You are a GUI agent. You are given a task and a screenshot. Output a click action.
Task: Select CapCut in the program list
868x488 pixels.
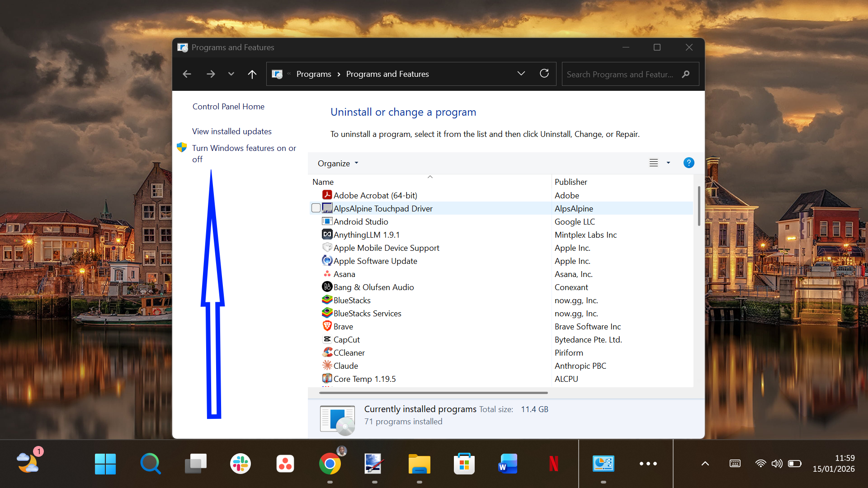click(x=346, y=339)
